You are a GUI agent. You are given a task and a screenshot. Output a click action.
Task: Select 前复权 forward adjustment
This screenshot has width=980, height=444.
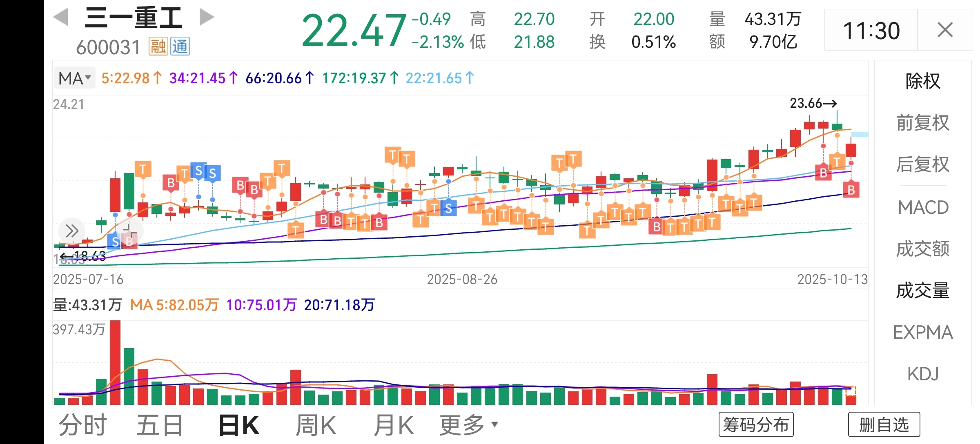[x=923, y=123]
